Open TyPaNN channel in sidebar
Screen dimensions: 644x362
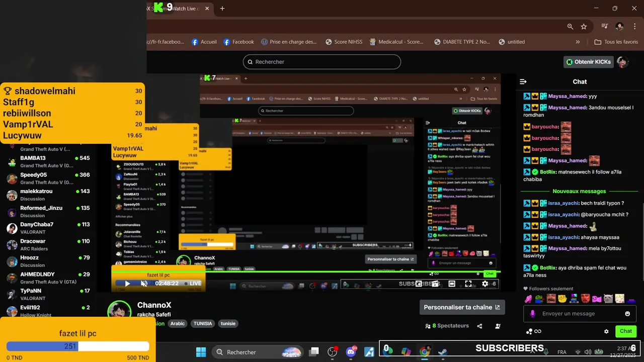point(48,295)
